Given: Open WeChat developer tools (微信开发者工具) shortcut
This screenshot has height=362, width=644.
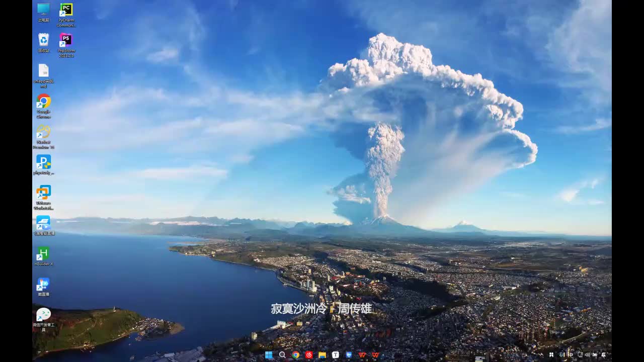Looking at the screenshot, I should point(44,319).
